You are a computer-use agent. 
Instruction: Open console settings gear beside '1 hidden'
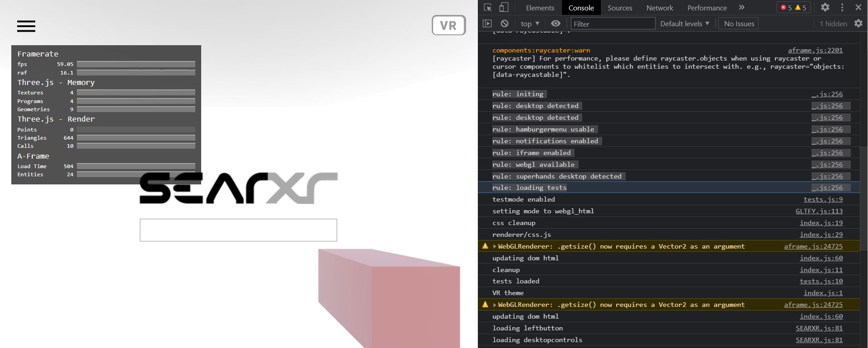tap(858, 24)
